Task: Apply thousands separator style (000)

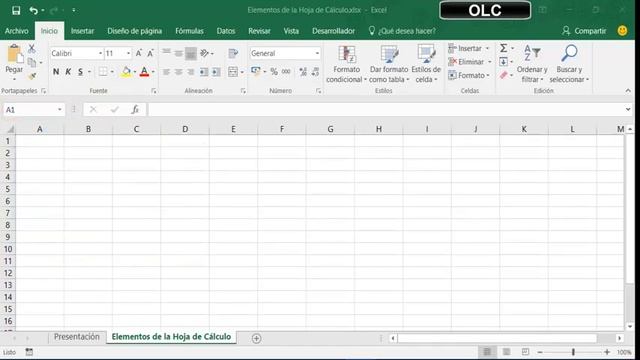Action: coord(286,72)
